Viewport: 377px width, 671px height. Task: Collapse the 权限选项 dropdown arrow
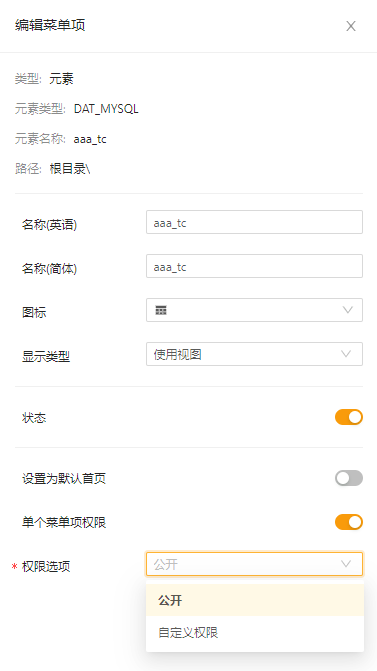[x=346, y=564]
